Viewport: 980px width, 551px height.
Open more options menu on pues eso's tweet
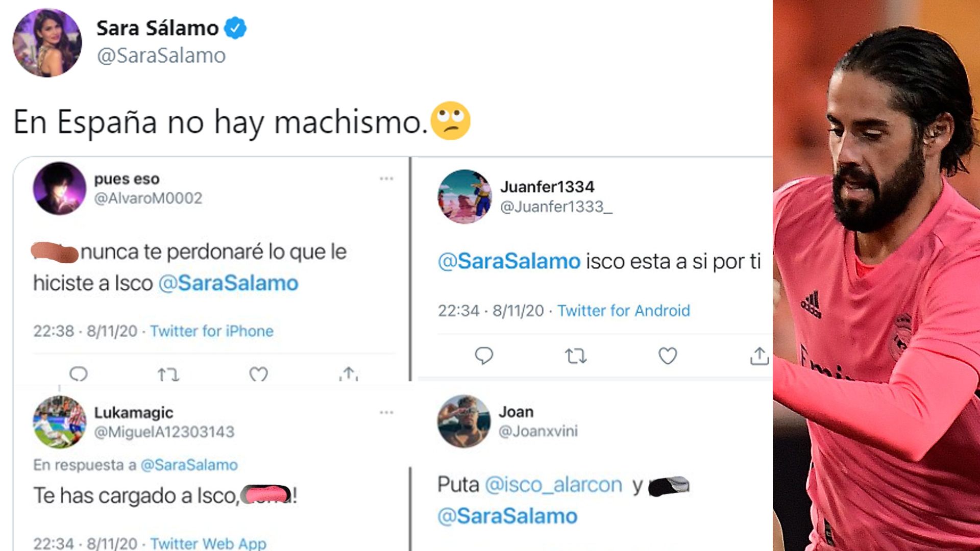coord(387,178)
